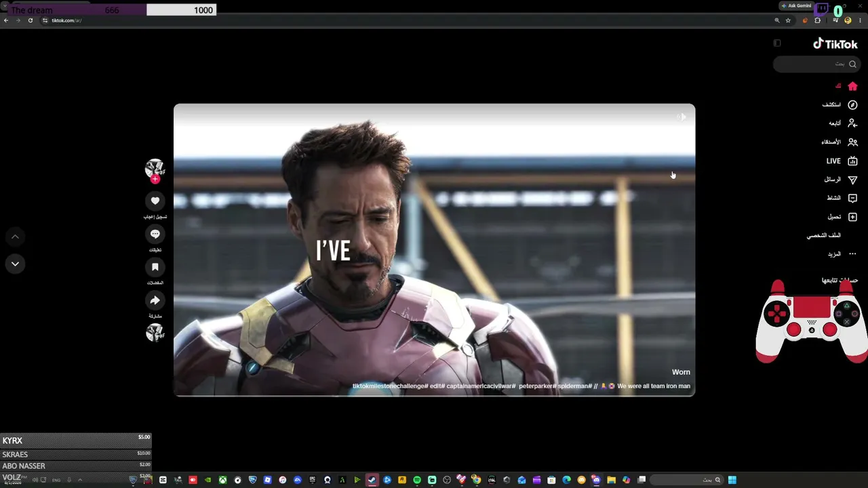Open Google Chrome from the taskbar
Image resolution: width=868 pixels, height=488 pixels.
coord(477,480)
